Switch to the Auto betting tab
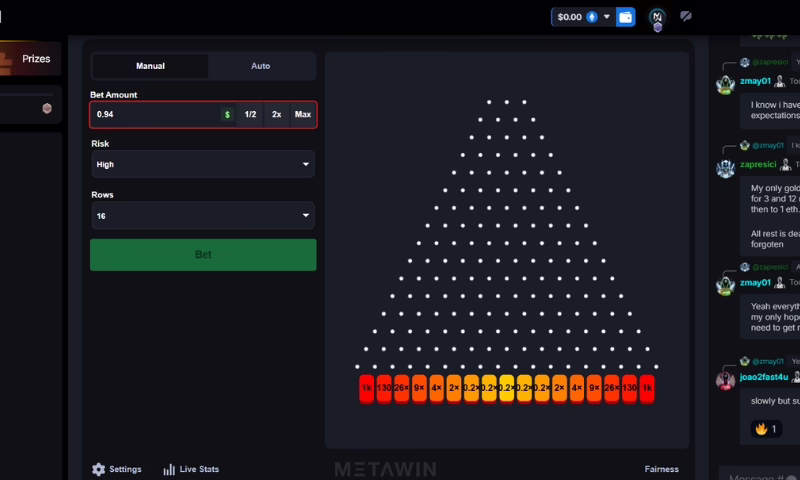 coord(261,66)
